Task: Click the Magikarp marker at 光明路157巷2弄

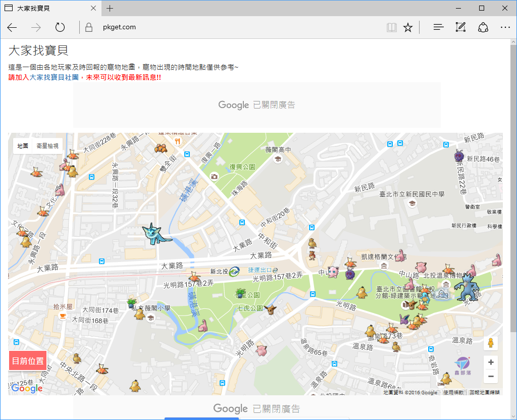Action: click(194, 277)
